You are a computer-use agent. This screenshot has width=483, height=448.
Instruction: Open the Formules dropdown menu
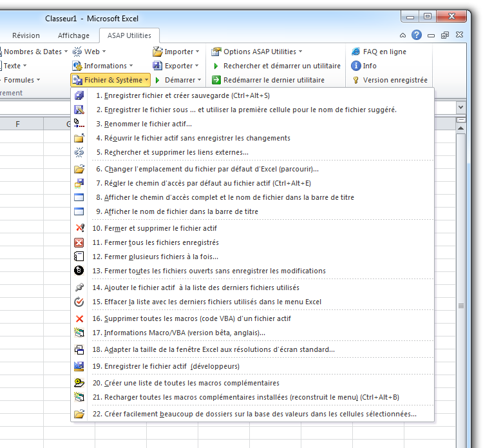(21, 80)
